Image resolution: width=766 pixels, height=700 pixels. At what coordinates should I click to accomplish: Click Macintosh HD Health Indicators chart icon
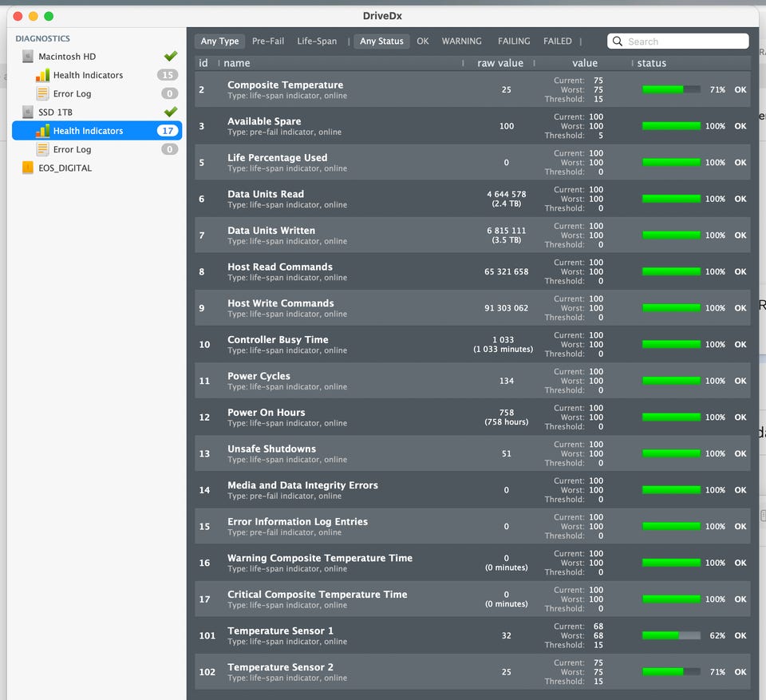coord(43,75)
